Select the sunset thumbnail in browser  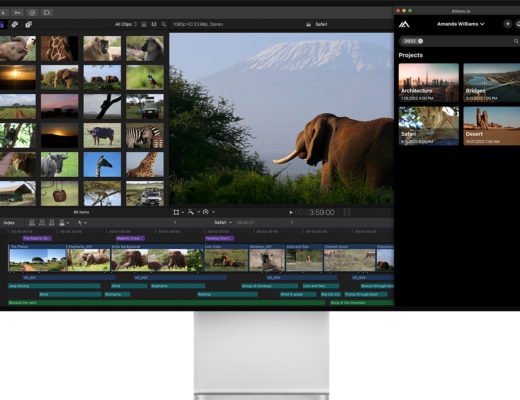[x=18, y=77]
